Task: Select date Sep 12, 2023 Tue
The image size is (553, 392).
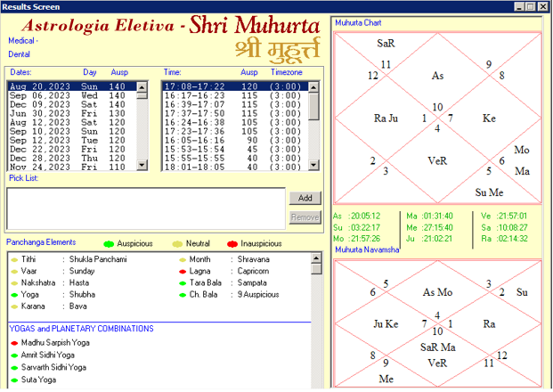Action: click(x=72, y=140)
